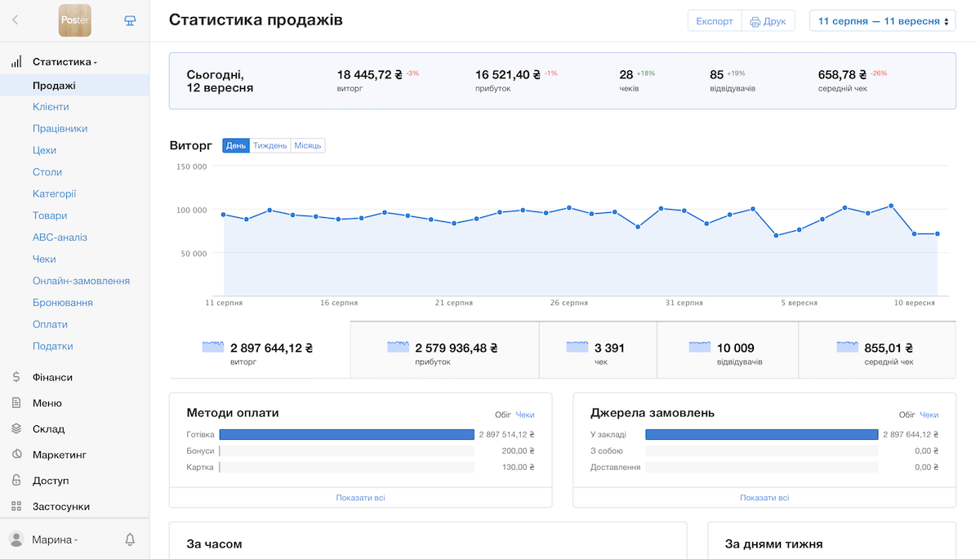980x559 pixels.
Task: Click the Poster logo thumbnail
Action: pos(75,20)
